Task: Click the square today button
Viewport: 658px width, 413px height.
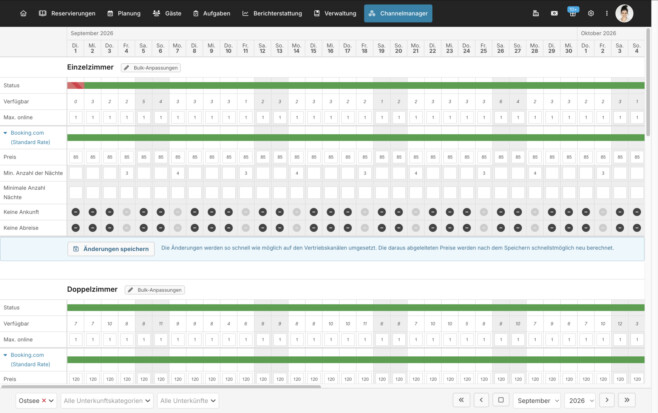Action: pos(501,400)
